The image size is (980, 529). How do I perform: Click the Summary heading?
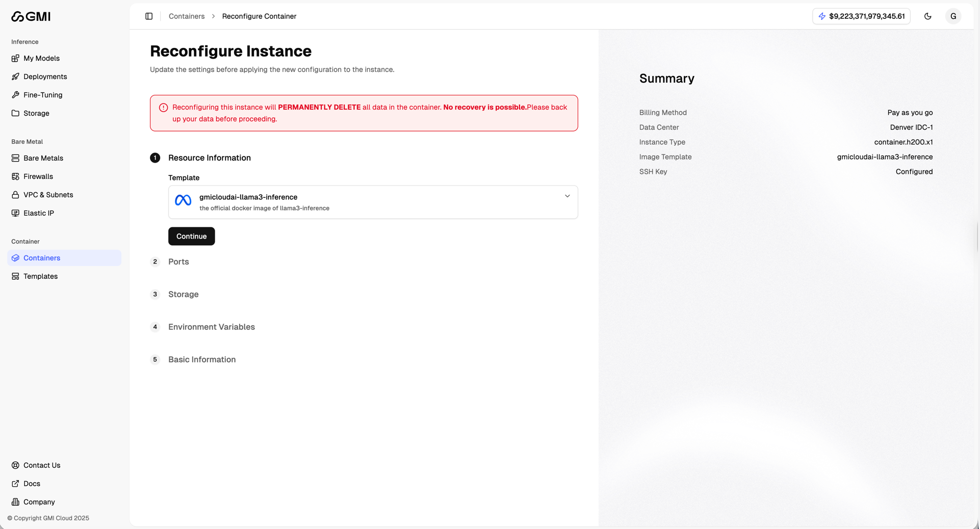[x=666, y=78]
